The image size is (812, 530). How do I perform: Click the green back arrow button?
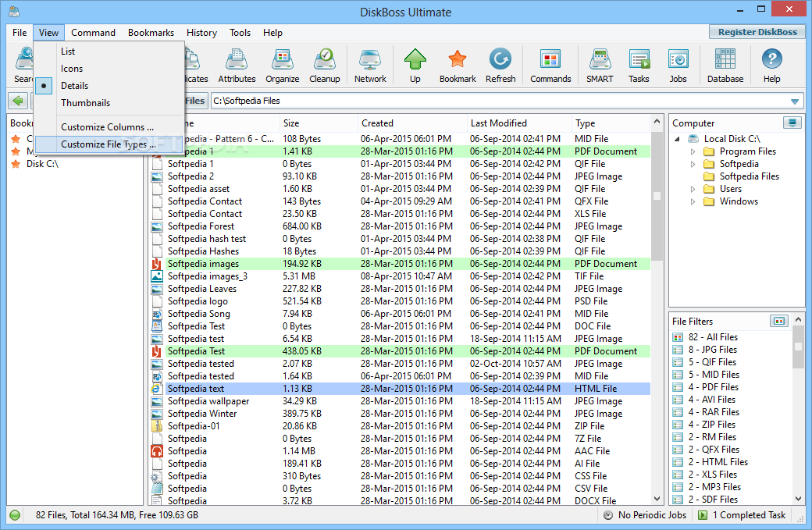[18, 101]
